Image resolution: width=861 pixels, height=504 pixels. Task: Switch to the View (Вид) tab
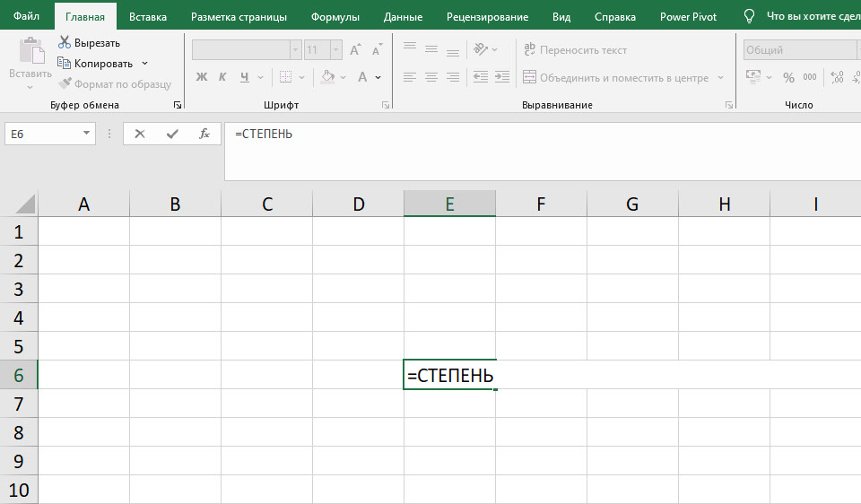click(x=561, y=17)
